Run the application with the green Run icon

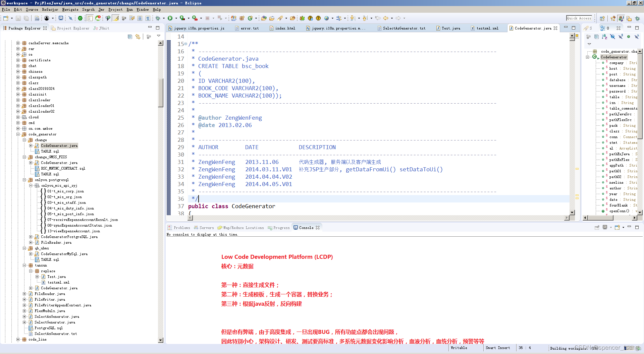170,18
